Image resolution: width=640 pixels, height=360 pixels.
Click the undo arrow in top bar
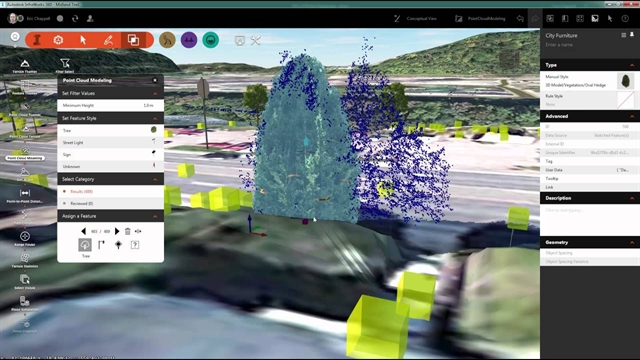tap(520, 18)
